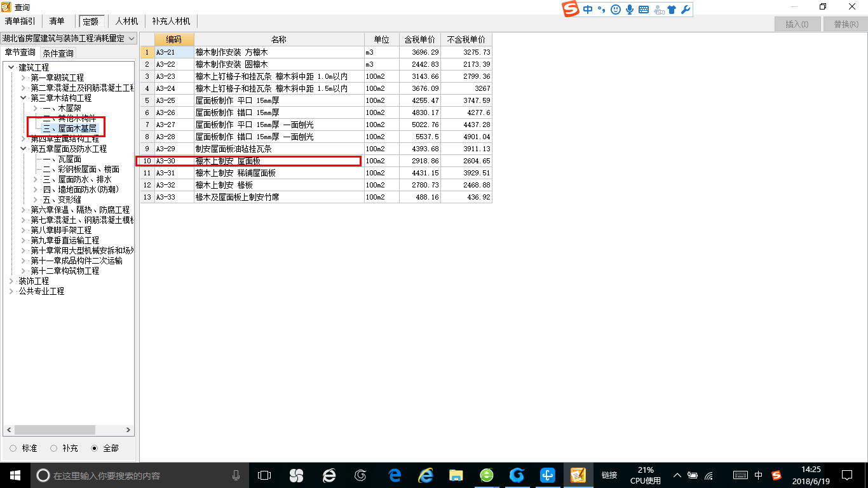The width and height of the screenshot is (868, 488).
Task: Open File Explorer folder on taskbar
Action: click(456, 475)
